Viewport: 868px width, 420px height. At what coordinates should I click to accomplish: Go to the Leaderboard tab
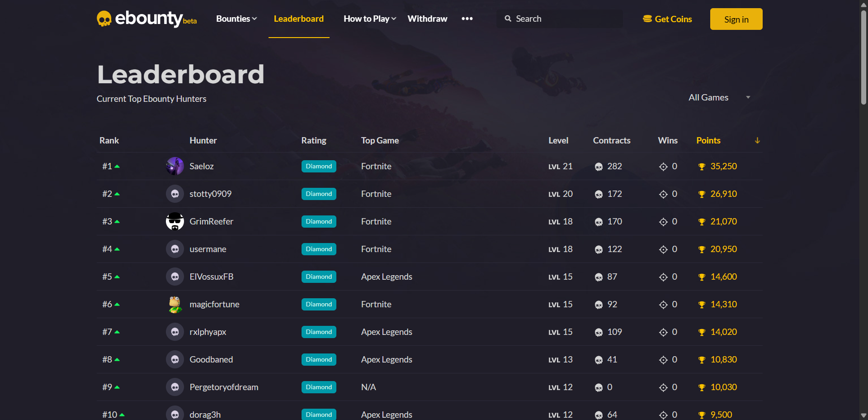coord(299,19)
